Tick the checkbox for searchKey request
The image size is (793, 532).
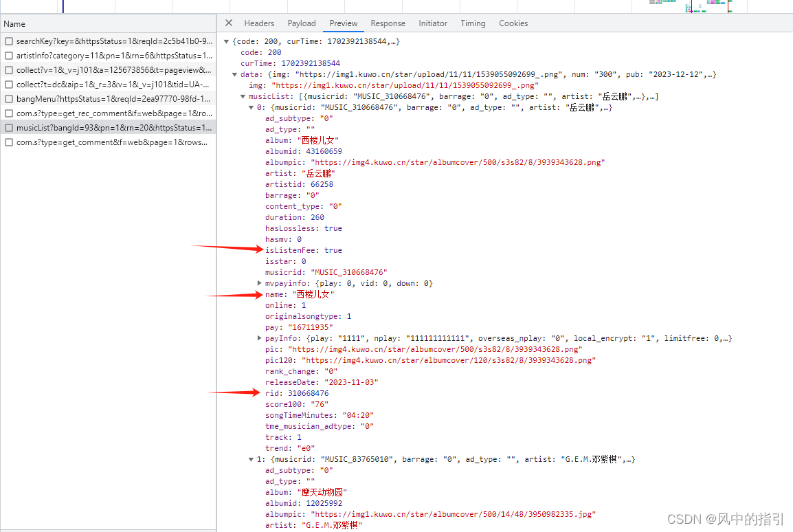9,41
